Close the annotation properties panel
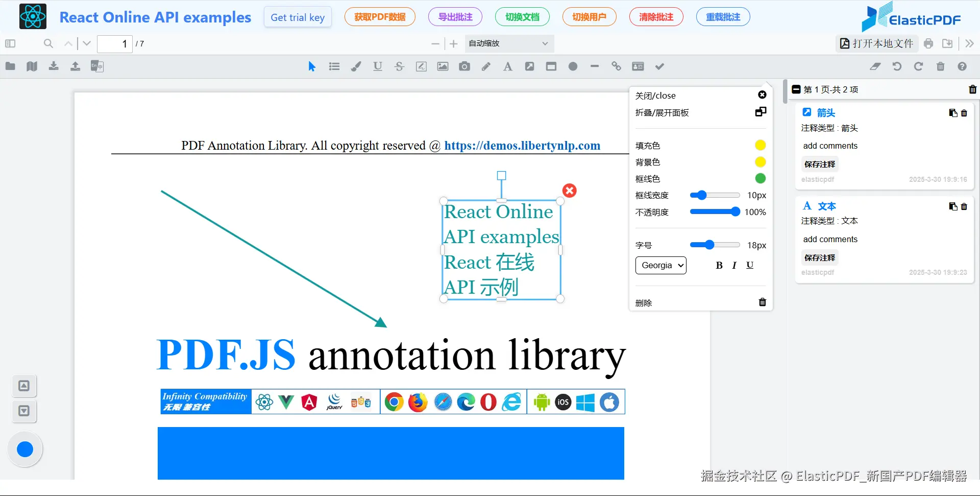Viewport: 980px width, 496px height. coord(762,95)
